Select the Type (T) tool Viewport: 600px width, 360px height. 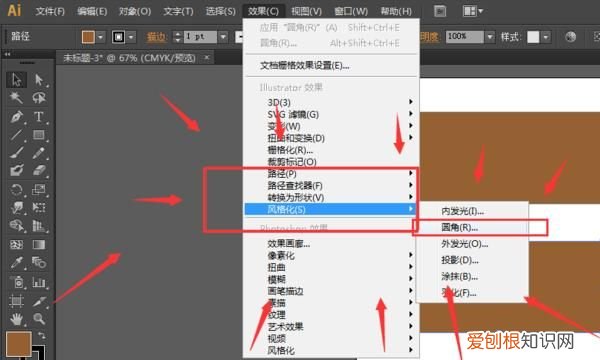(39, 116)
